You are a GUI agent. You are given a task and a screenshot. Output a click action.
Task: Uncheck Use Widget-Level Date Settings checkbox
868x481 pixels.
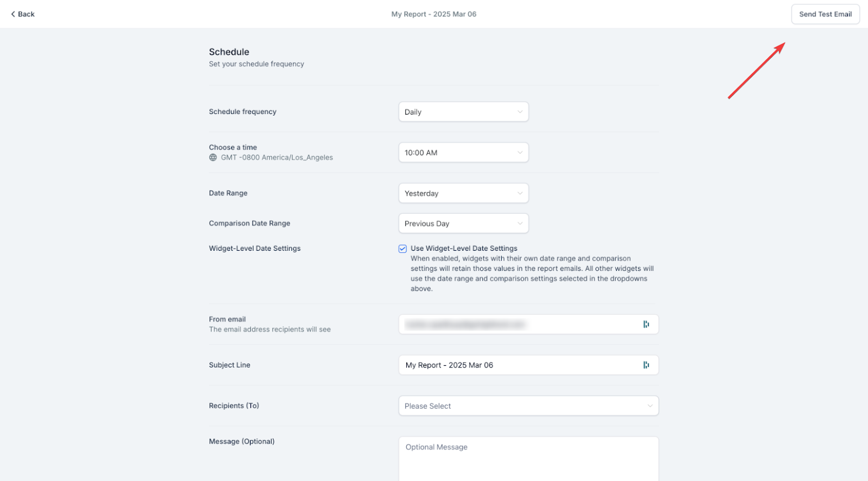pyautogui.click(x=403, y=249)
